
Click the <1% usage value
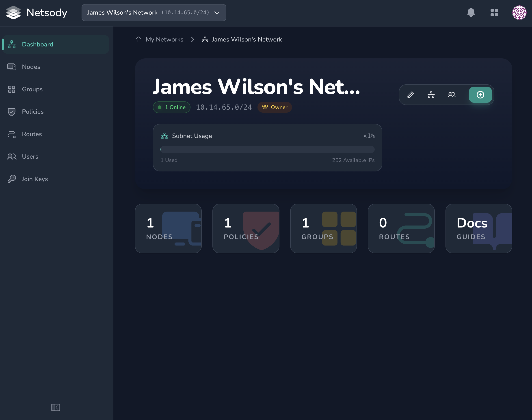coord(369,136)
